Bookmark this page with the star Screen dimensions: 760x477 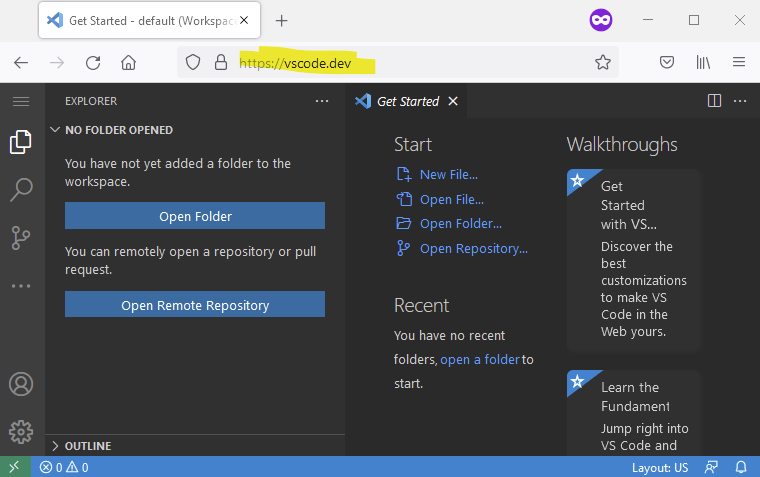[x=603, y=62]
